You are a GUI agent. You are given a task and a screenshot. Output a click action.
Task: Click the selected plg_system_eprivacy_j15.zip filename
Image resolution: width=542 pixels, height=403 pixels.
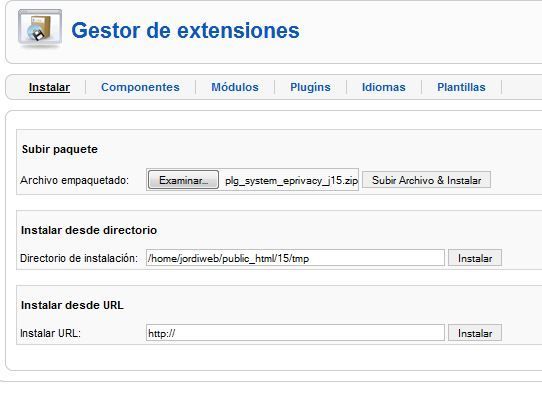coord(291,180)
